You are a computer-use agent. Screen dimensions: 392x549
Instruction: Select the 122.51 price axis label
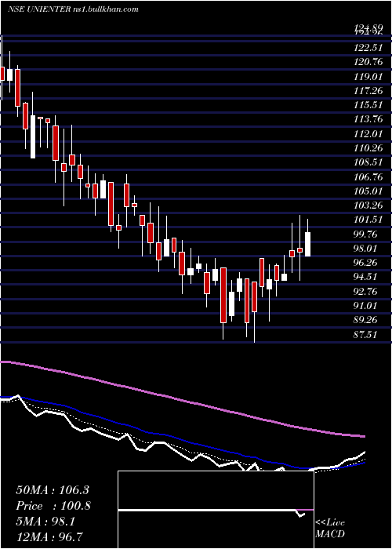click(x=368, y=48)
